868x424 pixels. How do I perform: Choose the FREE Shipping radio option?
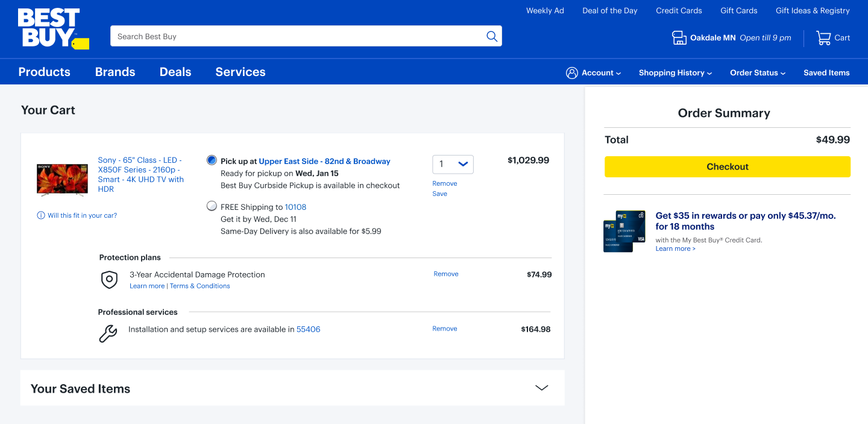pyautogui.click(x=212, y=206)
